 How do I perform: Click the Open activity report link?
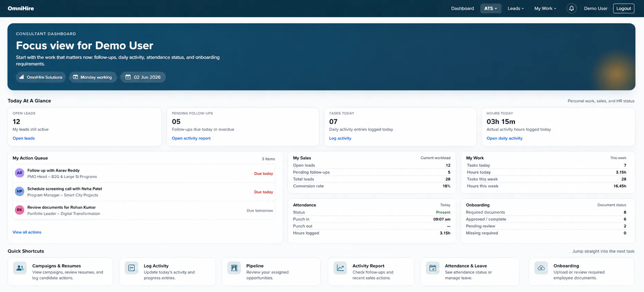click(x=191, y=138)
